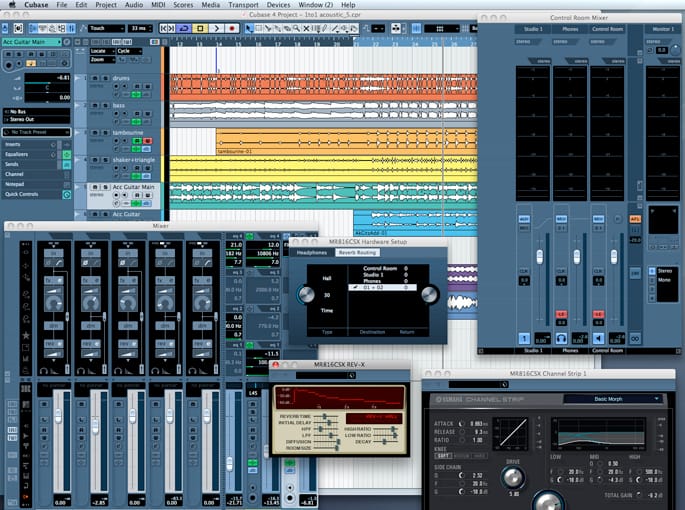Viewport: 685px width, 510px height.
Task: Click the Studio 1 enable button in Control Room Mixer
Action: 524,338
